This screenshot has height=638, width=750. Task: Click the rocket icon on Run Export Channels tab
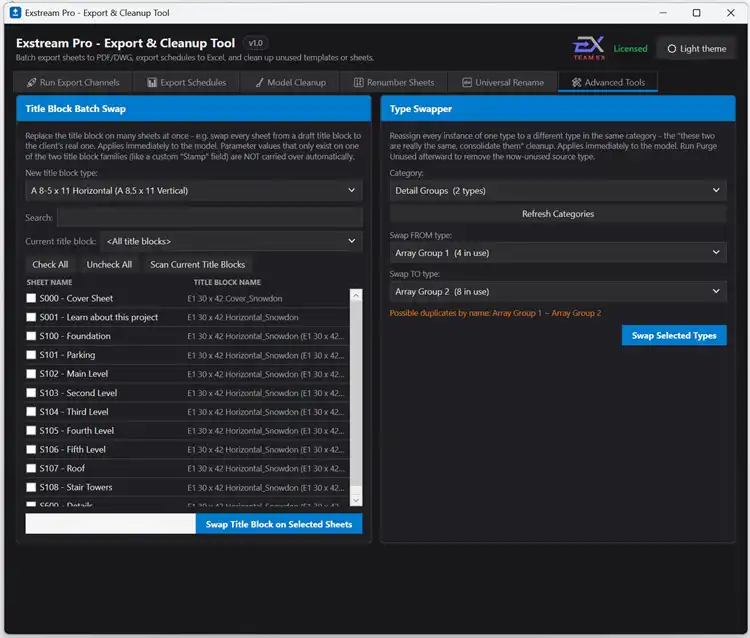click(32, 83)
